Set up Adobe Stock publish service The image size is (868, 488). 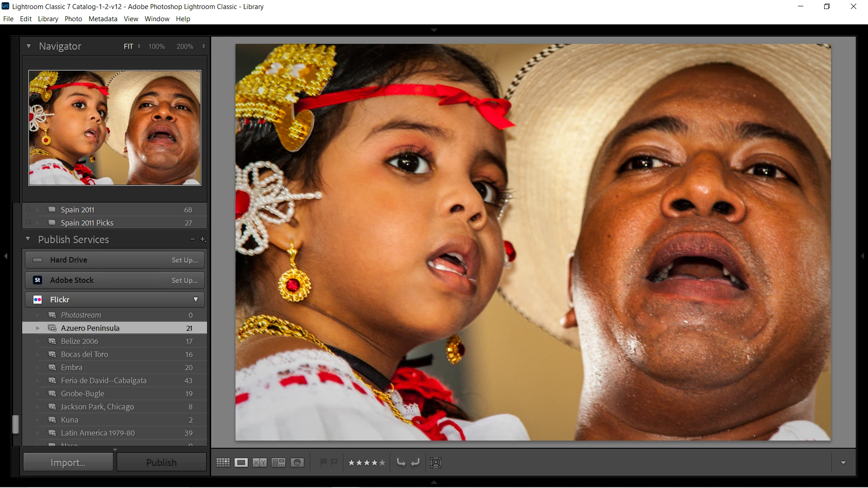(184, 280)
